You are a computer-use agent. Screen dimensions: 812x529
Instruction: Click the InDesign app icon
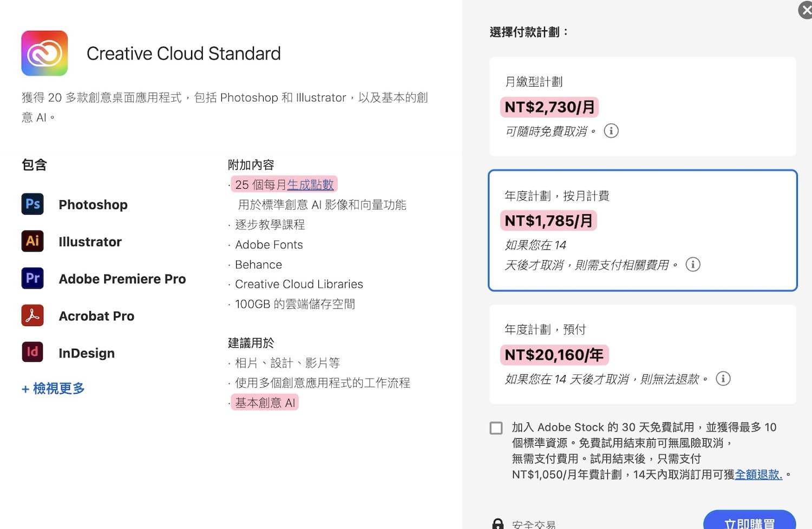(32, 352)
